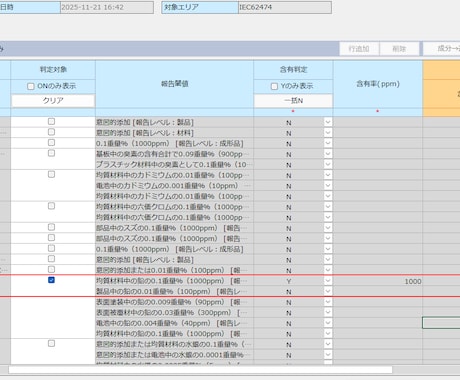This screenshot has width=460, height=380.
Task: Select the 意図的添加または0.01重量%(100ppm) cell
Action: pos(174,270)
